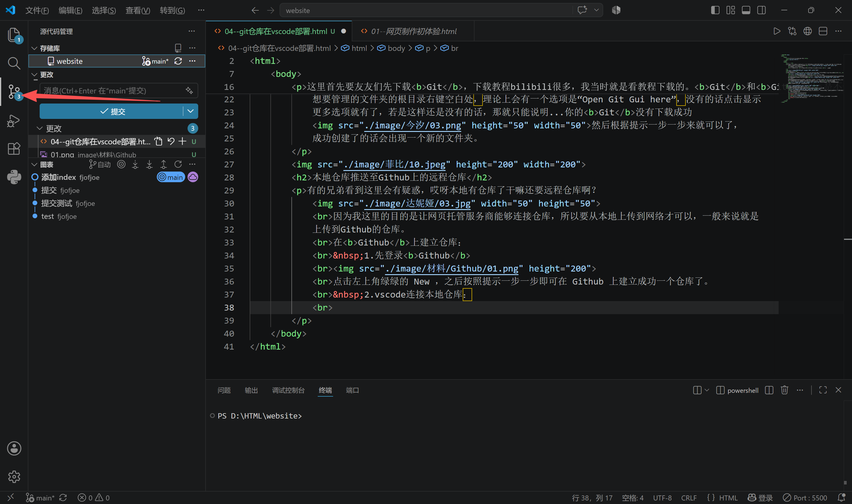852x504 pixels.
Task: Run the file with play icon
Action: 777,31
